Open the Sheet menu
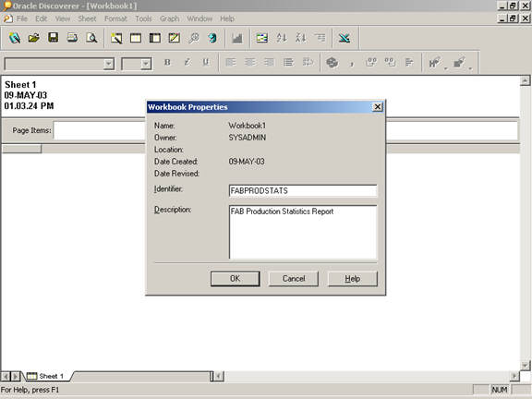Image resolution: width=532 pixels, height=399 pixels. tap(87, 18)
